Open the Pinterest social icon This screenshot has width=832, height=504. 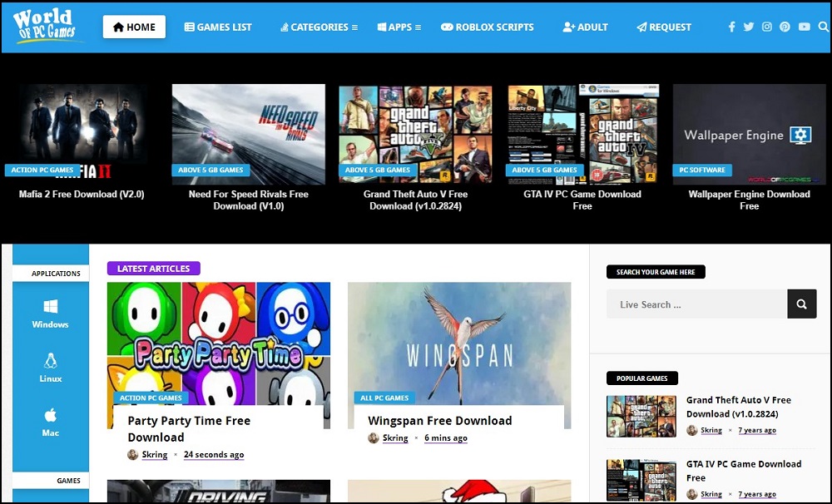(x=785, y=27)
